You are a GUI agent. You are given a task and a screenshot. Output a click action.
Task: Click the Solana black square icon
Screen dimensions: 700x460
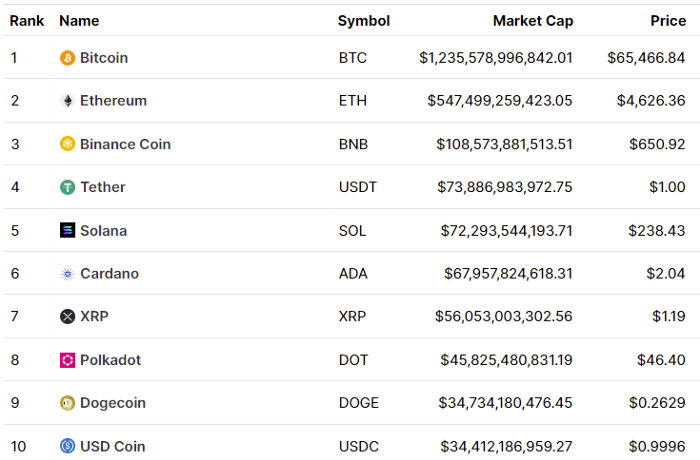click(x=67, y=230)
